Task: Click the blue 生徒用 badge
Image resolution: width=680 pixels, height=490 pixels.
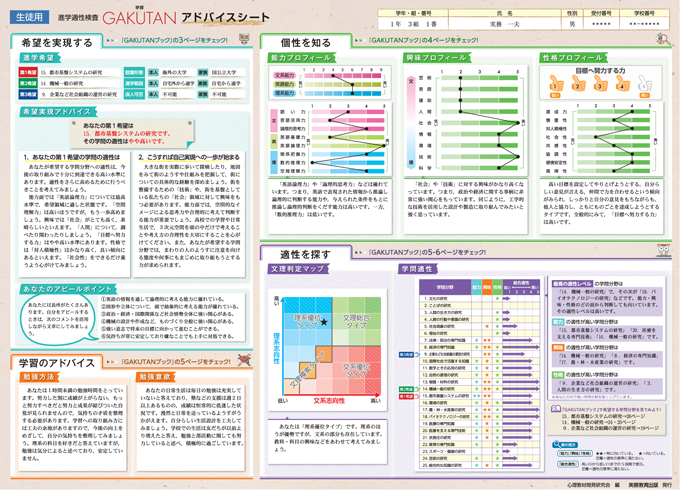Action: pyautogui.click(x=29, y=17)
